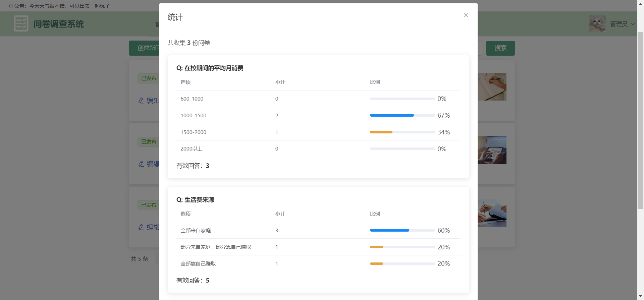The height and width of the screenshot is (300, 644).
Task: Click the third questionnaire's edit pencil icon
Action: (x=141, y=227)
